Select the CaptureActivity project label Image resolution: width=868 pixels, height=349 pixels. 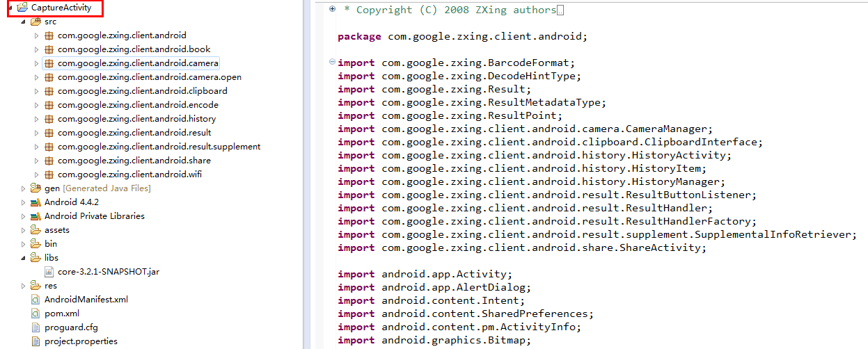click(x=61, y=8)
